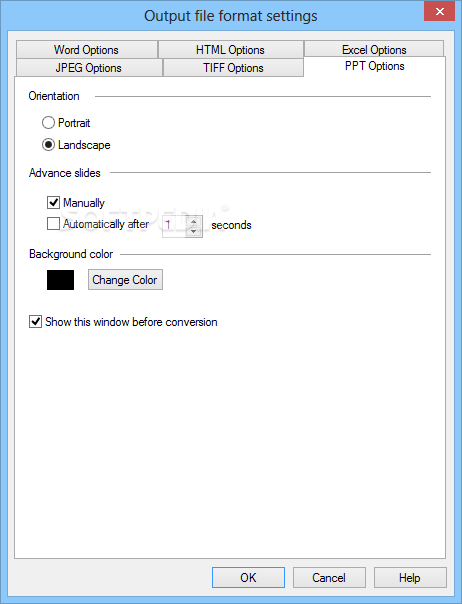Viewport: 462px width, 604px height.
Task: Cancel the format settings dialog
Action: coord(329,577)
